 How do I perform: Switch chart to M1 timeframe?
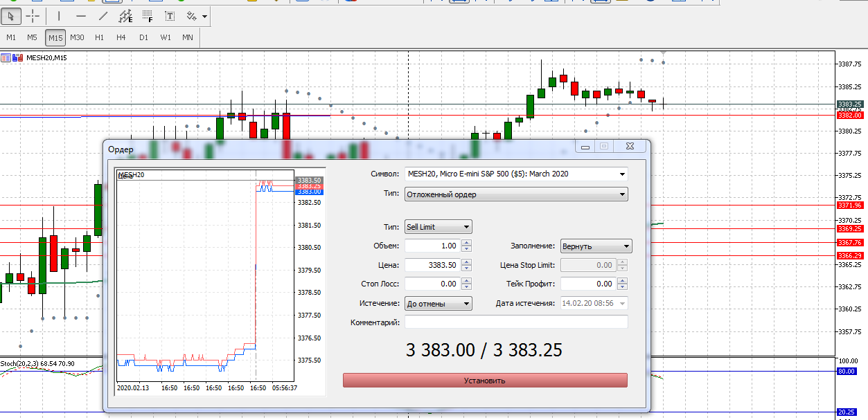11,37
